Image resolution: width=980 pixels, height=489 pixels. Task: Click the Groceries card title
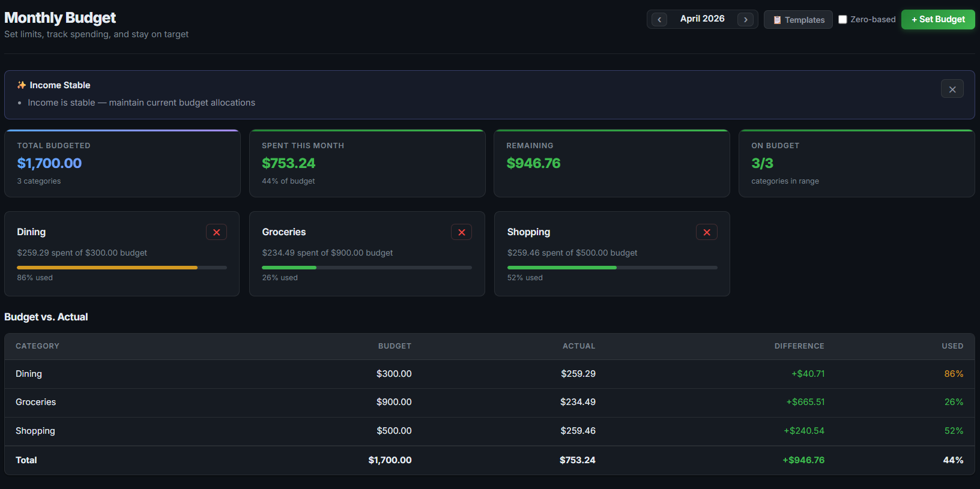[283, 232]
